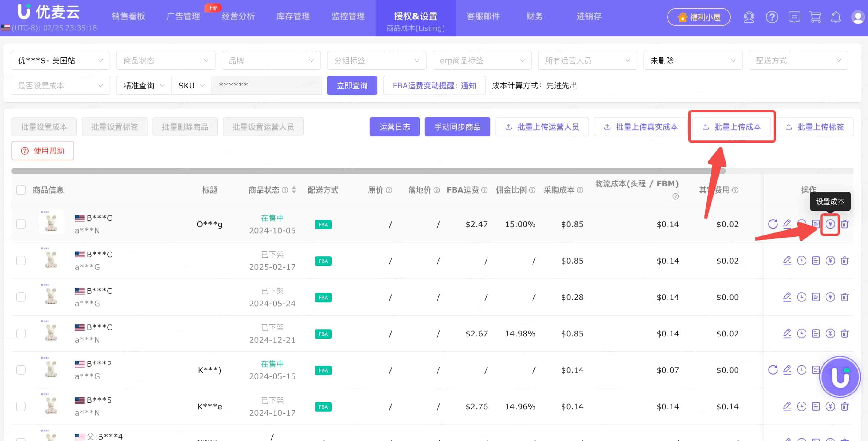Screen dimensions: 868x441
Task: Click refresh icon for the 2024-05-15 row
Action: [773, 370]
